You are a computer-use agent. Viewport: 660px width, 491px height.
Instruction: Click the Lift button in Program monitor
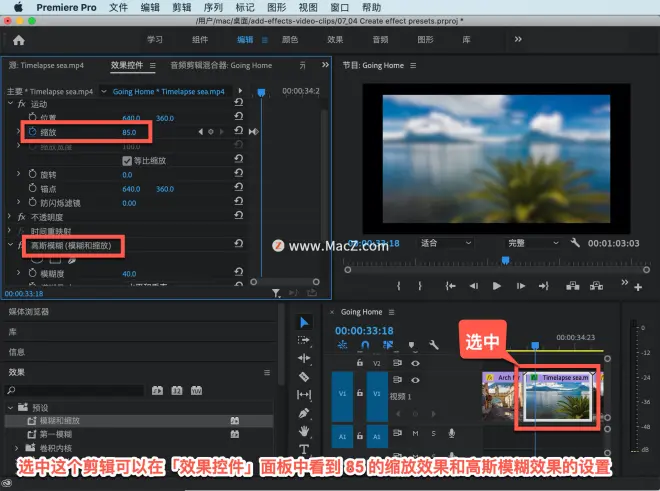pos(572,286)
